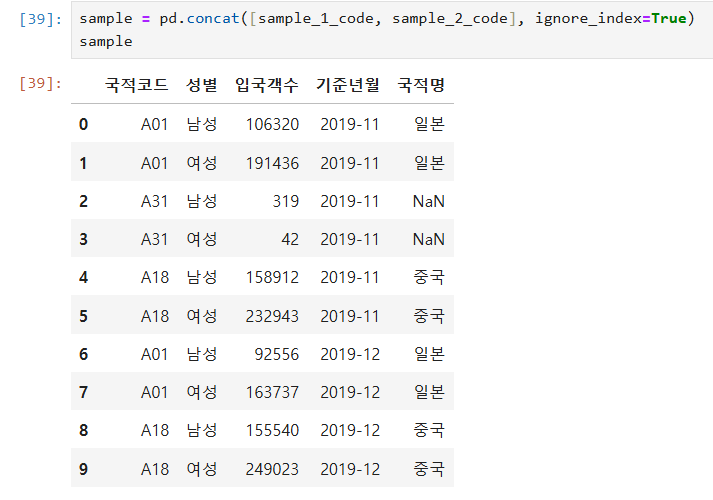Click A18 in row 4
This screenshot has width=713, height=500.
(x=155, y=277)
